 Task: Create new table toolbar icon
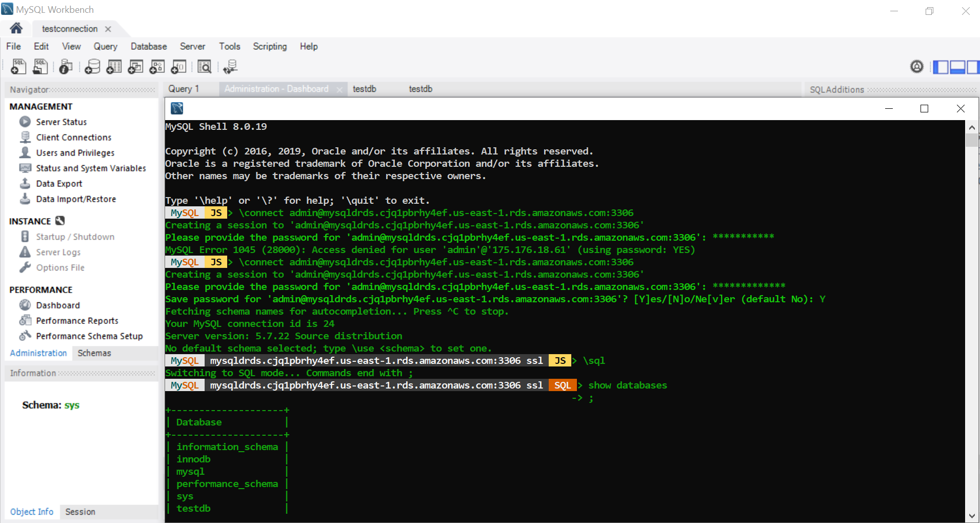[x=114, y=67]
